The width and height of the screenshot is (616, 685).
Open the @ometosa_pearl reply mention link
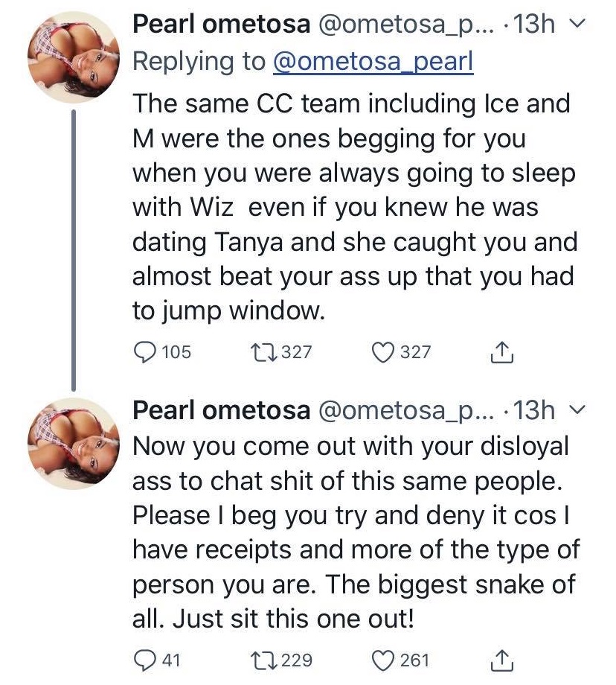pos(373,63)
